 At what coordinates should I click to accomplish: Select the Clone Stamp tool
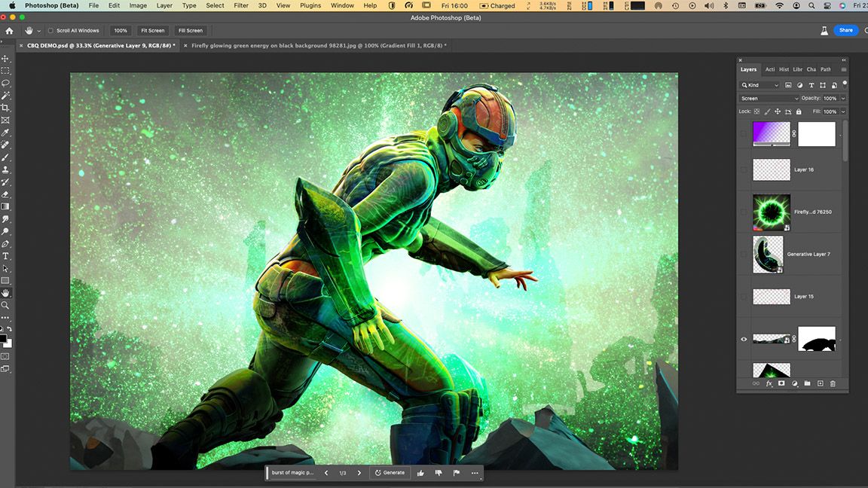click(x=5, y=170)
